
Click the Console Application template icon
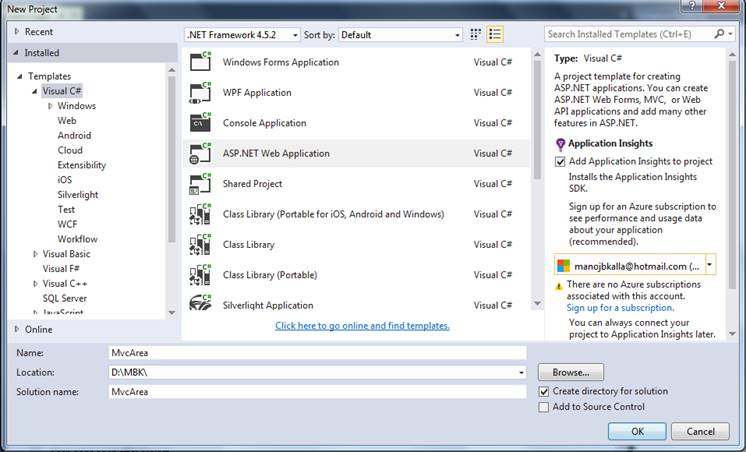200,123
